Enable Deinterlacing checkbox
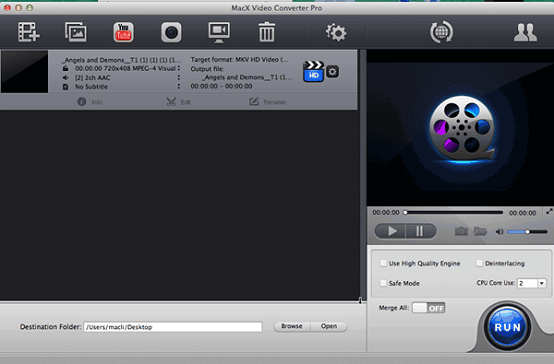 [479, 263]
